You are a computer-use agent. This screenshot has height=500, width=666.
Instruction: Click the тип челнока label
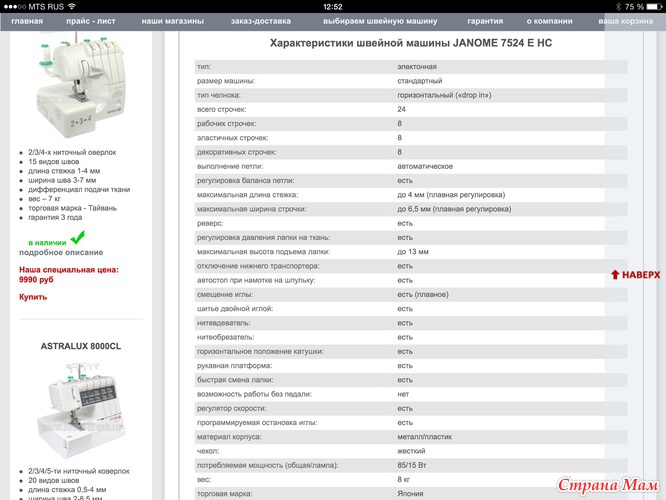point(219,95)
